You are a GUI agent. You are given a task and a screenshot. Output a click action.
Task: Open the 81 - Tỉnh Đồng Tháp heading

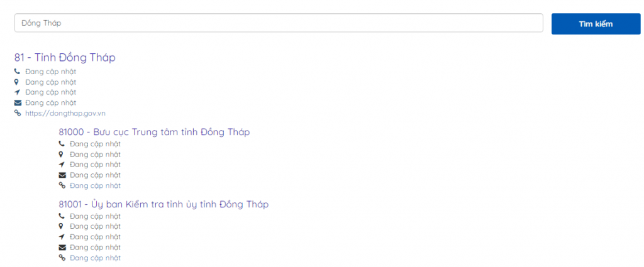point(65,57)
